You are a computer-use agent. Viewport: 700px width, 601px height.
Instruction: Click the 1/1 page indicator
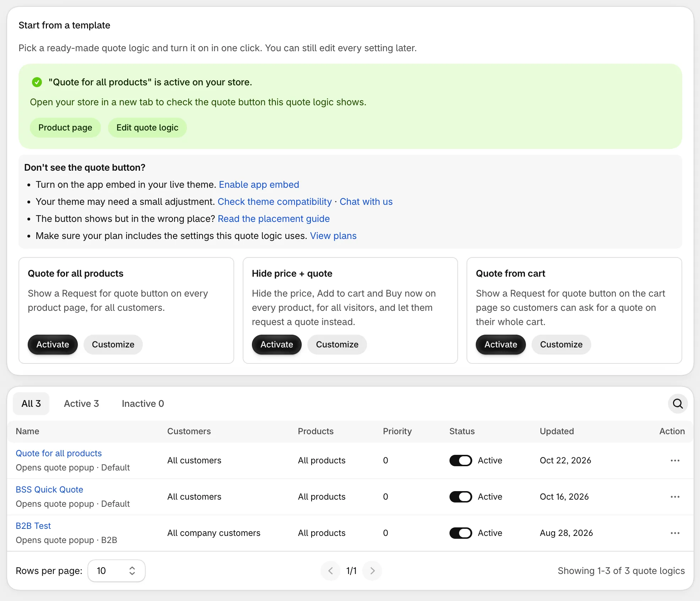(x=351, y=571)
